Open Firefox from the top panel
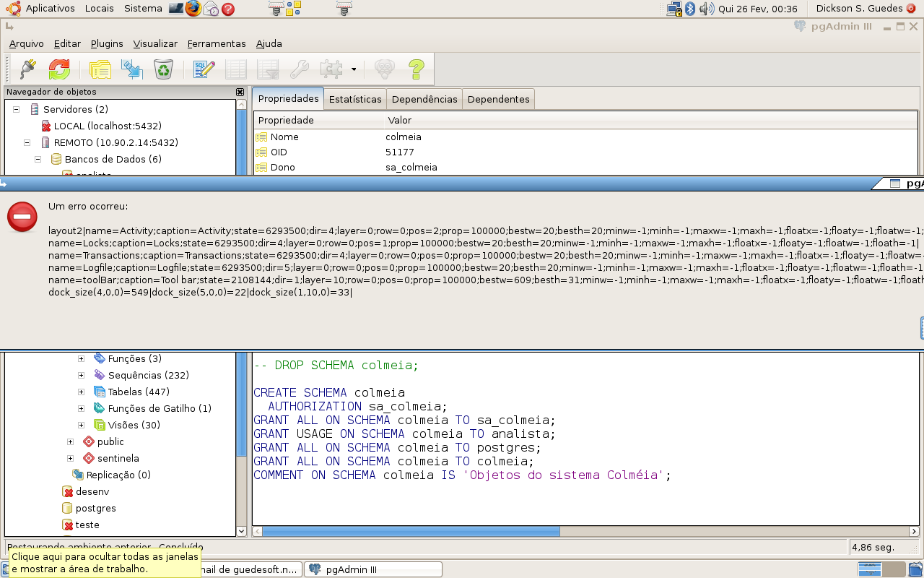 193,9
